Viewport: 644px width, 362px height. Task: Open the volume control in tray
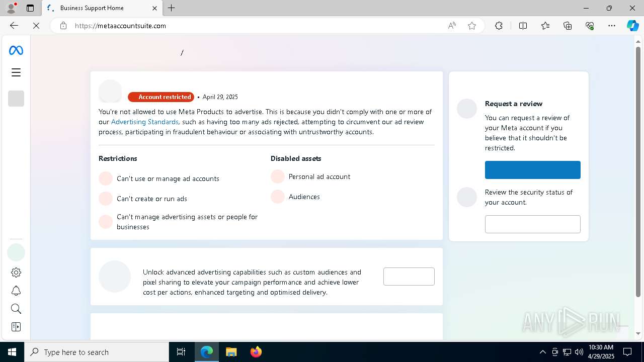[x=579, y=352]
